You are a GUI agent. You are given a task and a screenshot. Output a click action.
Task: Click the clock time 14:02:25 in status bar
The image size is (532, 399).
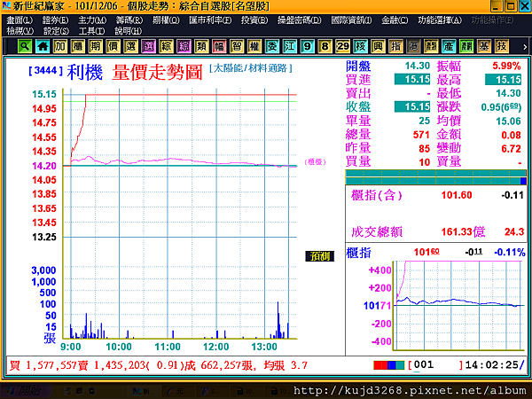point(492,365)
